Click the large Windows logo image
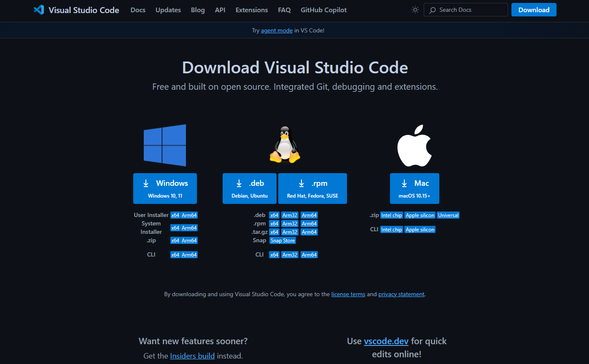Viewport: 589px width, 364px height. 165,145
